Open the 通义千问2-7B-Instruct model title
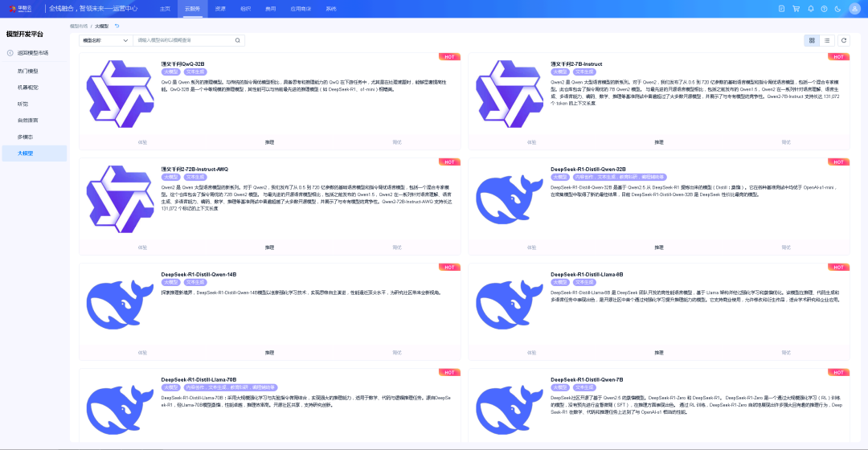Screen dimensions: 868x450 click(x=576, y=64)
